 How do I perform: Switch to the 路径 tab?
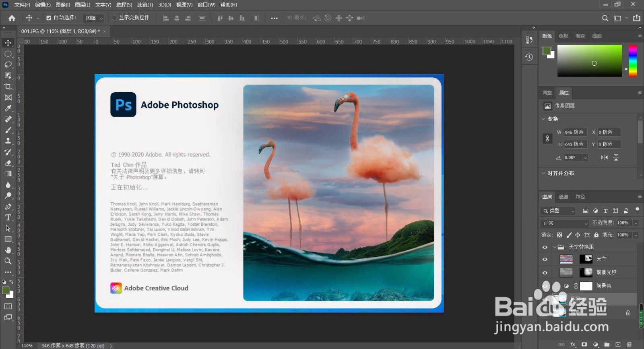(580, 197)
